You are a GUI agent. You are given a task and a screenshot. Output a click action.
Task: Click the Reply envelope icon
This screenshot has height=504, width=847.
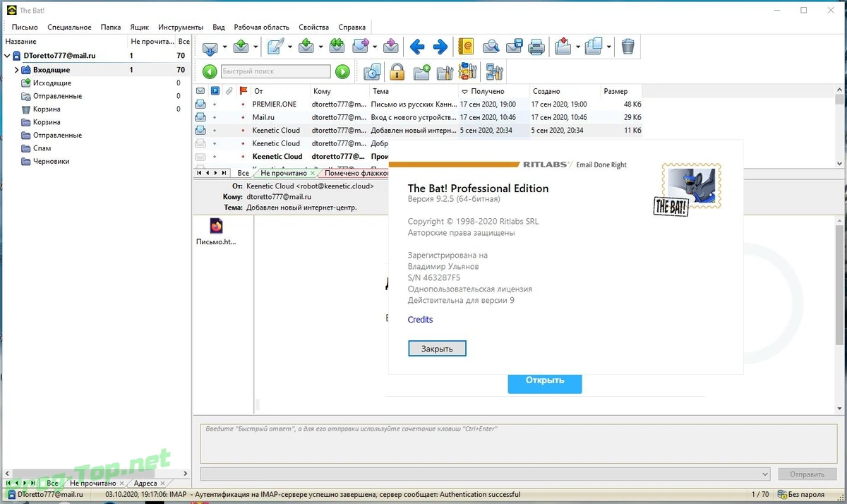(306, 47)
